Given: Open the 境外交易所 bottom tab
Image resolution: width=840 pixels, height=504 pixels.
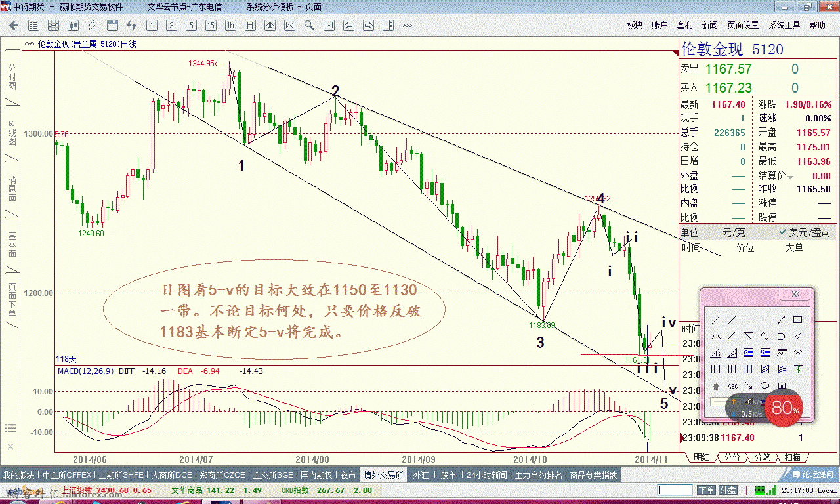Looking at the screenshot, I should pyautogui.click(x=384, y=475).
